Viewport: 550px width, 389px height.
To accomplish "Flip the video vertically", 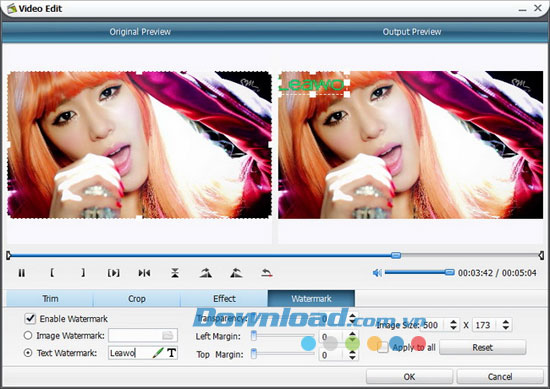I will click(x=175, y=273).
